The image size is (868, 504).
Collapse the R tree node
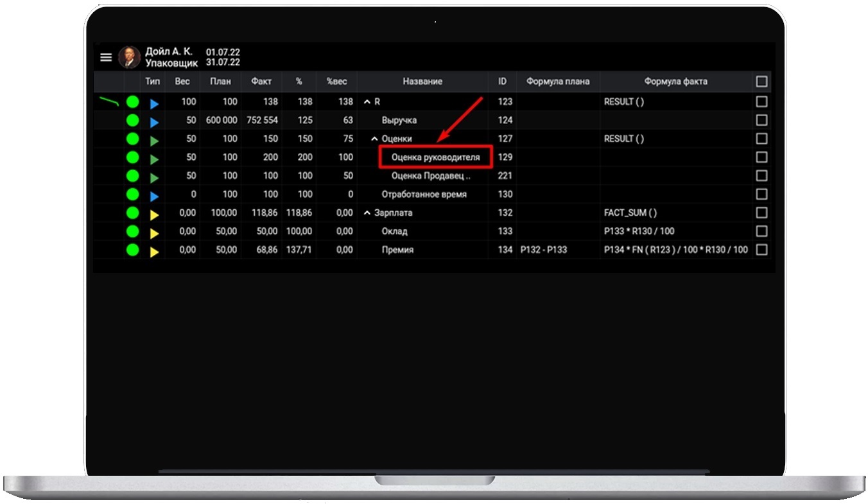[x=367, y=102]
